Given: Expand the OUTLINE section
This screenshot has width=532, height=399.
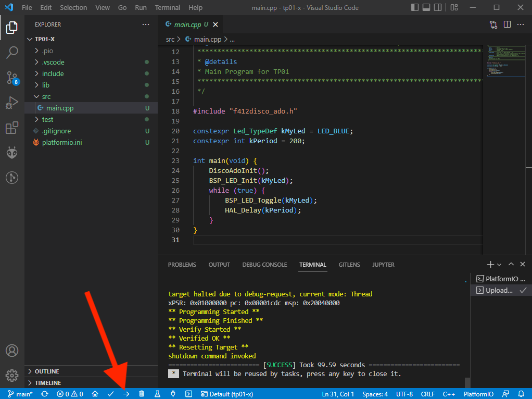Looking at the screenshot, I should click(x=47, y=371).
